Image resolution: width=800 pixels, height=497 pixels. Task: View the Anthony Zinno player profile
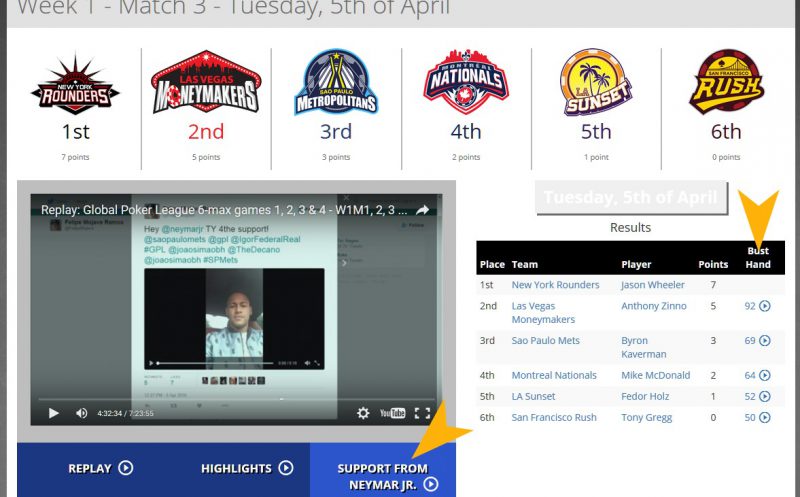click(x=654, y=306)
